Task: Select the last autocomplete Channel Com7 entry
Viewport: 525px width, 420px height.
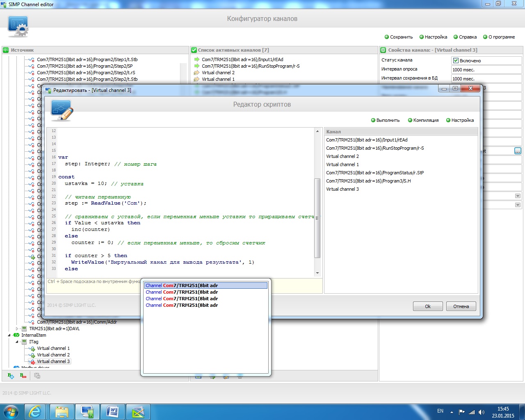Action: [x=205, y=305]
